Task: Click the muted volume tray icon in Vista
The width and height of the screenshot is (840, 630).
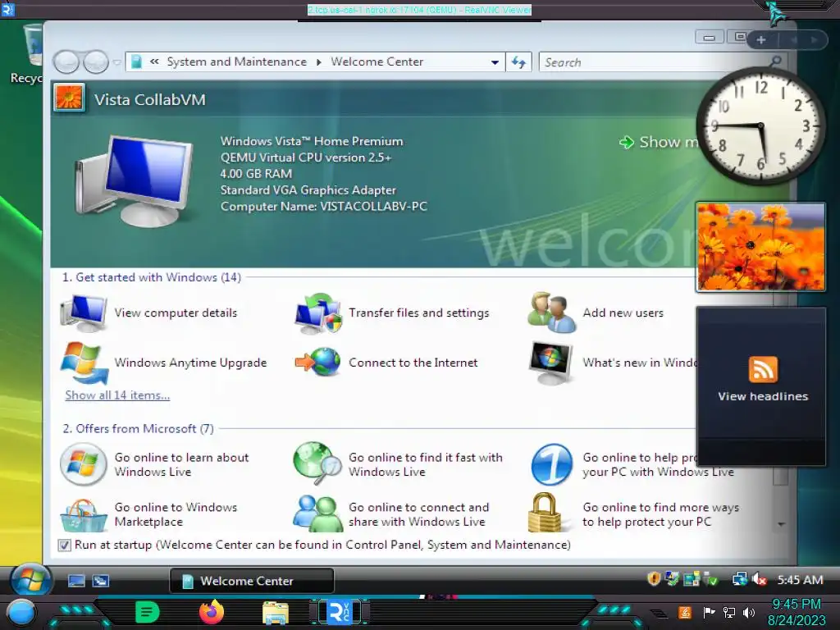Action: click(x=759, y=579)
